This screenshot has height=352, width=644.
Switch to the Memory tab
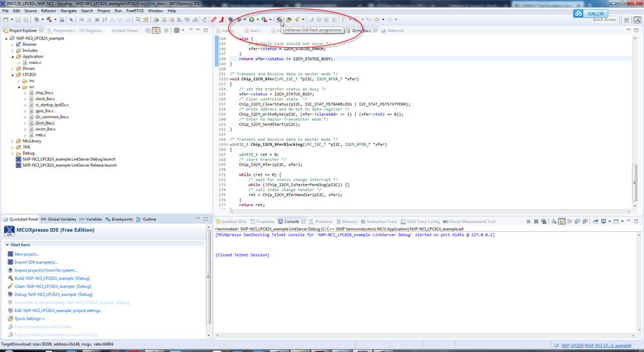pos(347,222)
